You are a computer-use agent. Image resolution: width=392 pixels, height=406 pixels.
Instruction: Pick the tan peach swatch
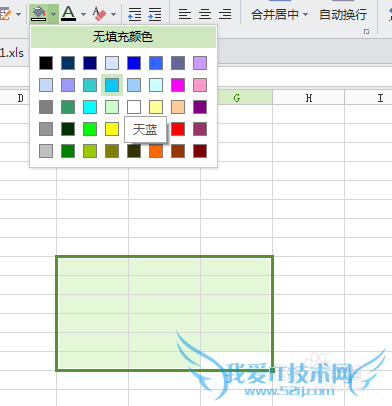pyautogui.click(x=178, y=107)
